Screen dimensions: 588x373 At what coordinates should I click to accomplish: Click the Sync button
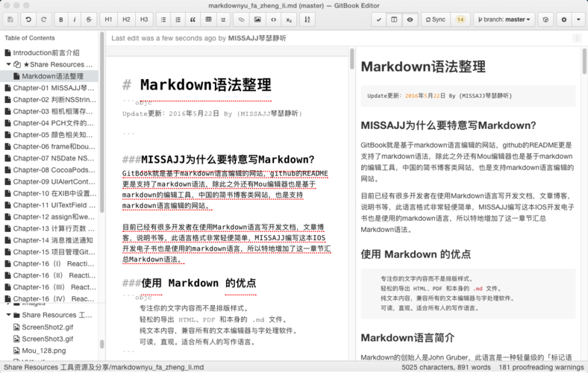pos(436,19)
